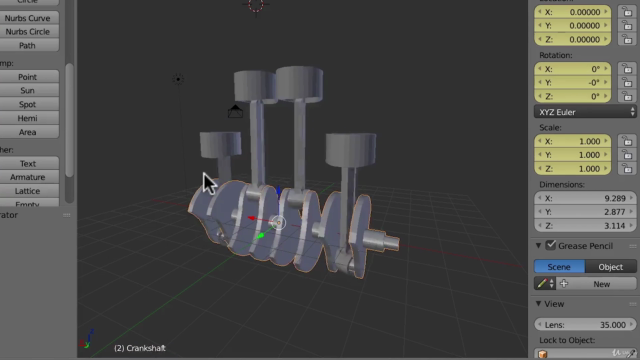The height and width of the screenshot is (360, 640).
Task: Click the Location X field
Action: click(573, 12)
